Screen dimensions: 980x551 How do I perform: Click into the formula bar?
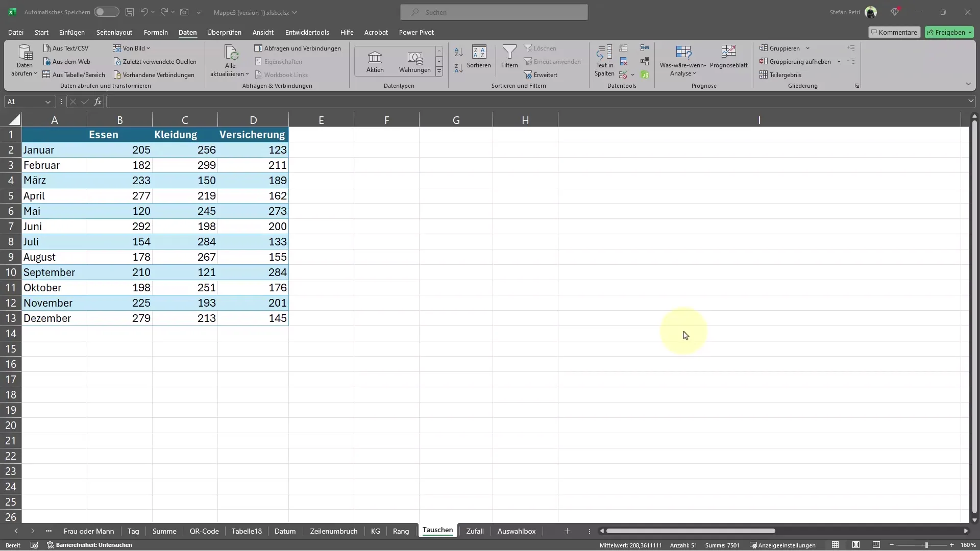[536, 102]
